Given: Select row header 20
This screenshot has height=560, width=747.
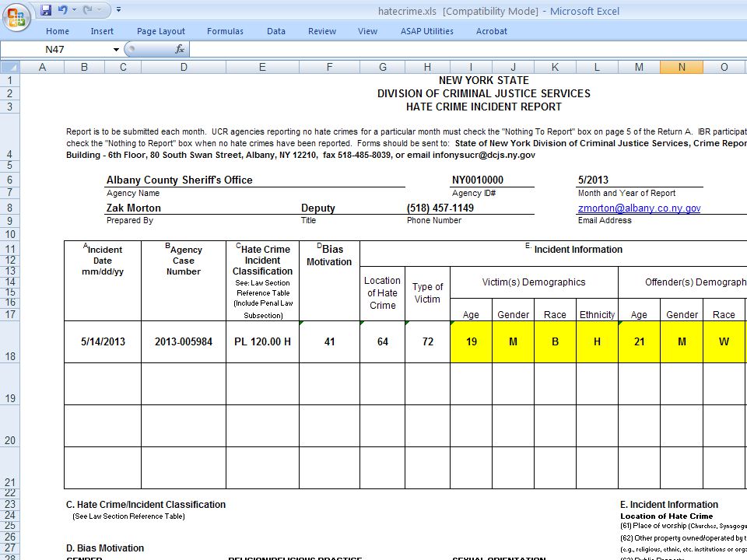Looking at the screenshot, I should coord(10,425).
